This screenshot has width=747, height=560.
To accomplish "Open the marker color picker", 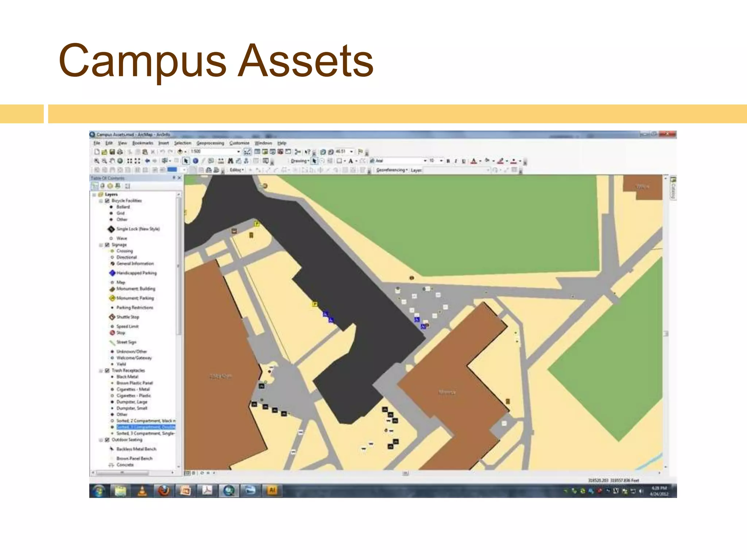I will (x=514, y=161).
